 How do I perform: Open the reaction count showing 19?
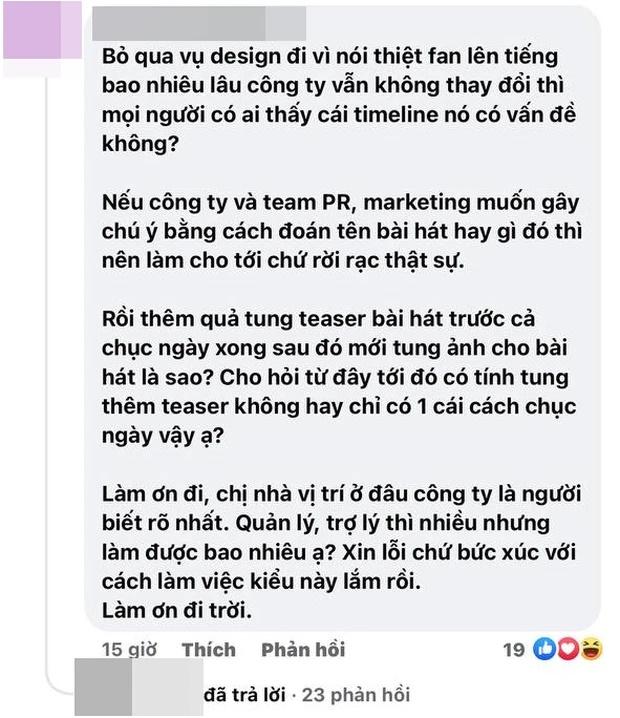(513, 650)
